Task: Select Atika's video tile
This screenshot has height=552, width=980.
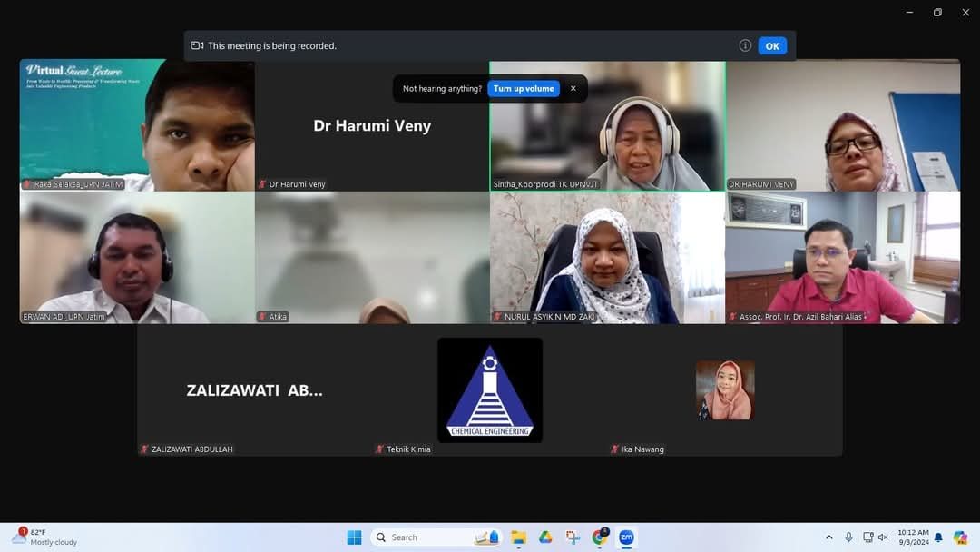Action: 372,258
